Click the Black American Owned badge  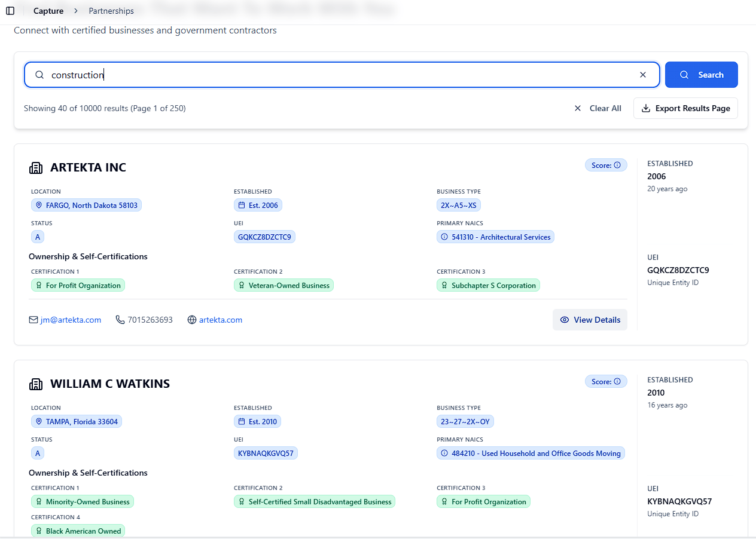78,531
